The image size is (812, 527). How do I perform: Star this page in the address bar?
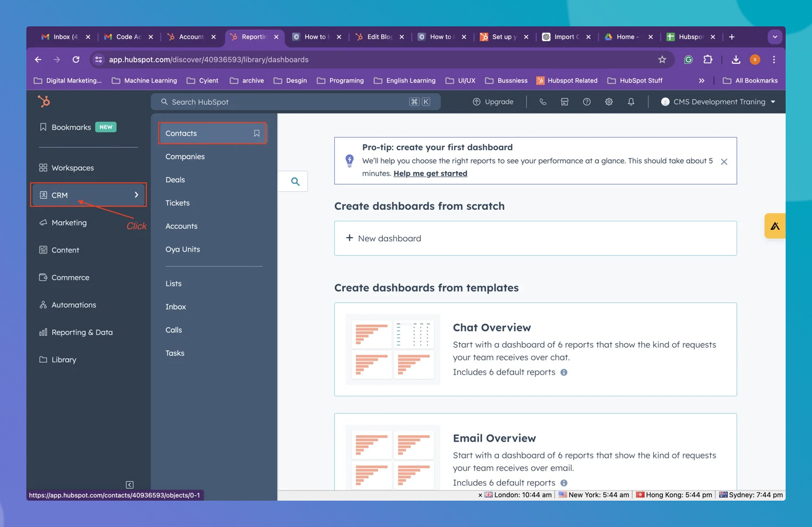click(662, 60)
